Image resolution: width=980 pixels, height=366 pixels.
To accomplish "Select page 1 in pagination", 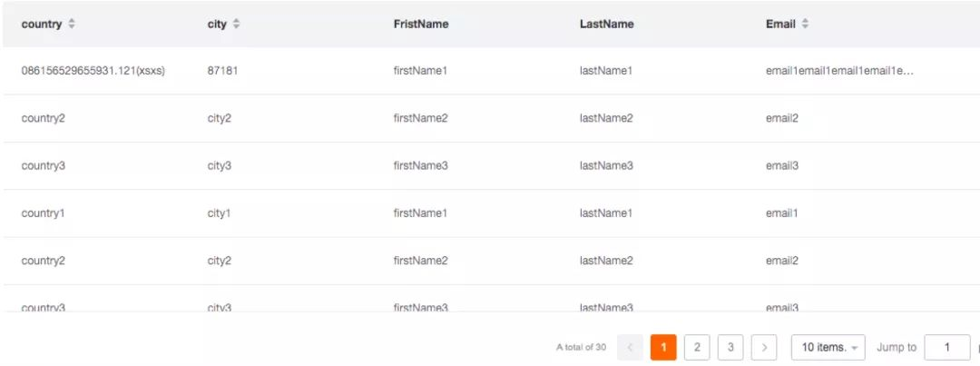I will coord(663,347).
